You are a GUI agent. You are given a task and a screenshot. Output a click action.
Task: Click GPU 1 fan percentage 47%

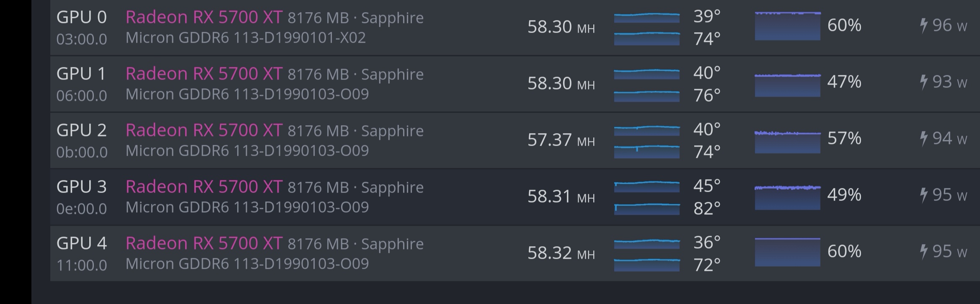844,82
